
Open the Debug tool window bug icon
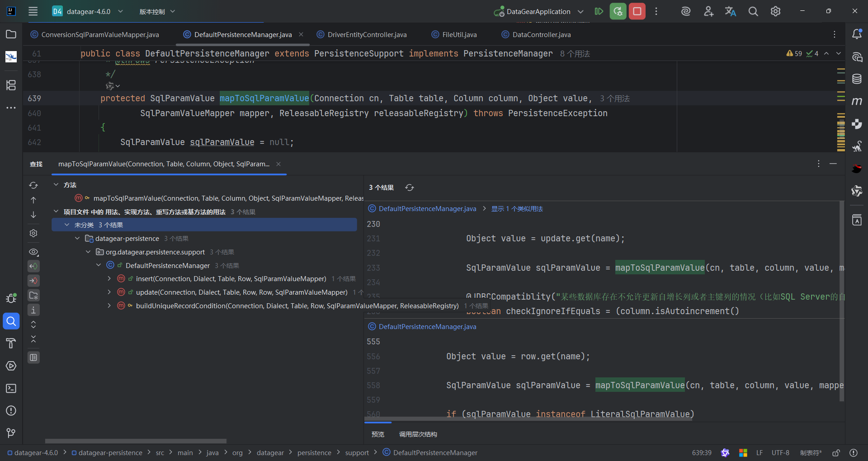(11, 298)
